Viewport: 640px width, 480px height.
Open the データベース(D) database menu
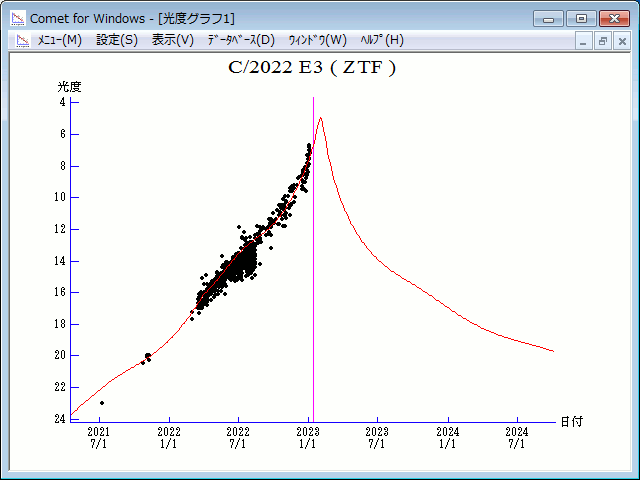point(240,40)
